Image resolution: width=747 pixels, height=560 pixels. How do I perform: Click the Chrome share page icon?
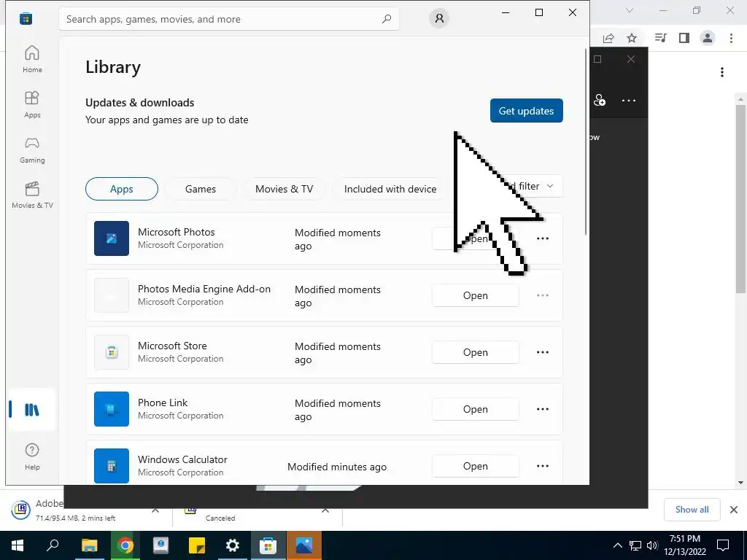pyautogui.click(x=608, y=38)
